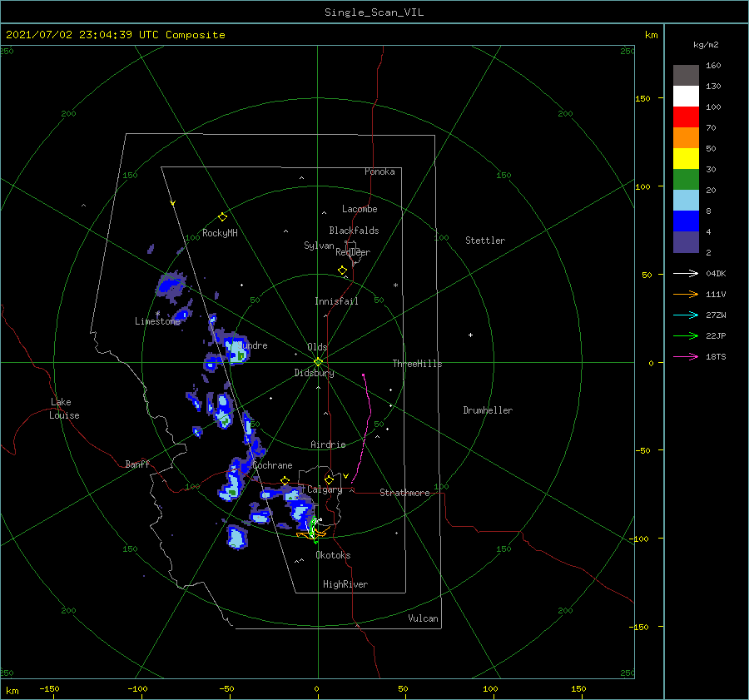Select the yellow diamond marker above Calgary
The height and width of the screenshot is (700, 749).
(x=329, y=479)
